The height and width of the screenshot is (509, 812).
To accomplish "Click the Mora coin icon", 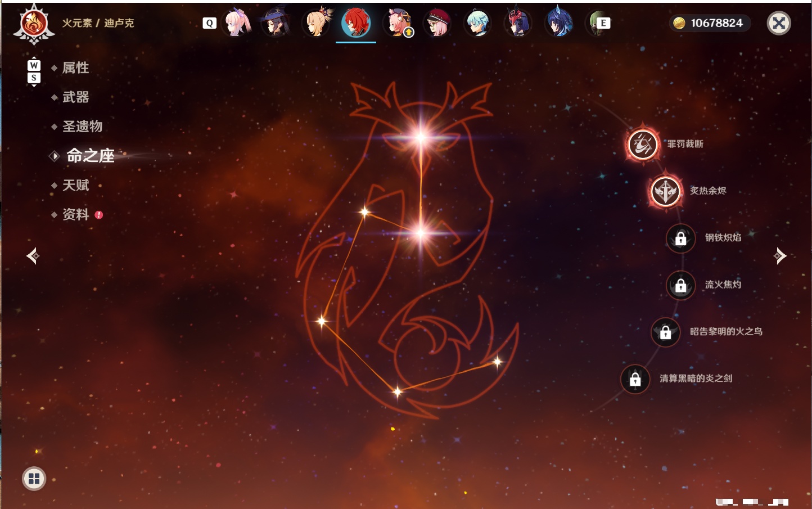I will tap(679, 23).
